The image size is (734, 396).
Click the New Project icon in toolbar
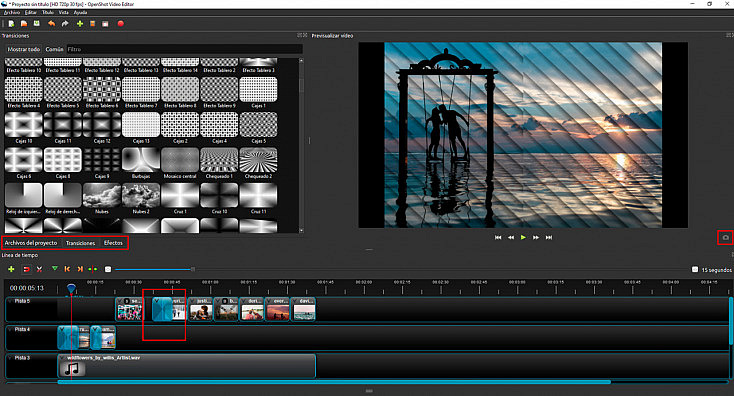pos(11,23)
